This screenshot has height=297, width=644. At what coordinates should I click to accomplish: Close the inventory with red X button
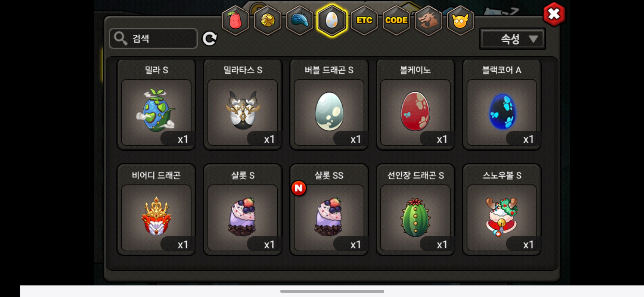(554, 14)
